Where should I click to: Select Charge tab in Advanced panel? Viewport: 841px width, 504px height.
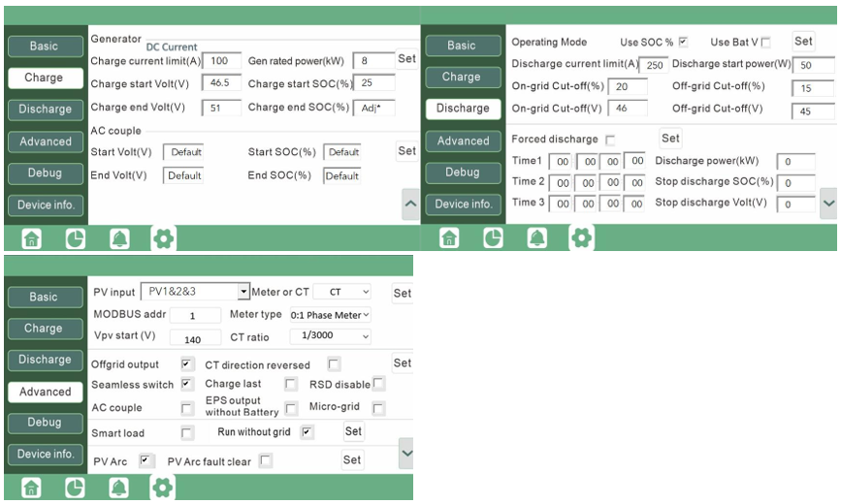click(45, 329)
